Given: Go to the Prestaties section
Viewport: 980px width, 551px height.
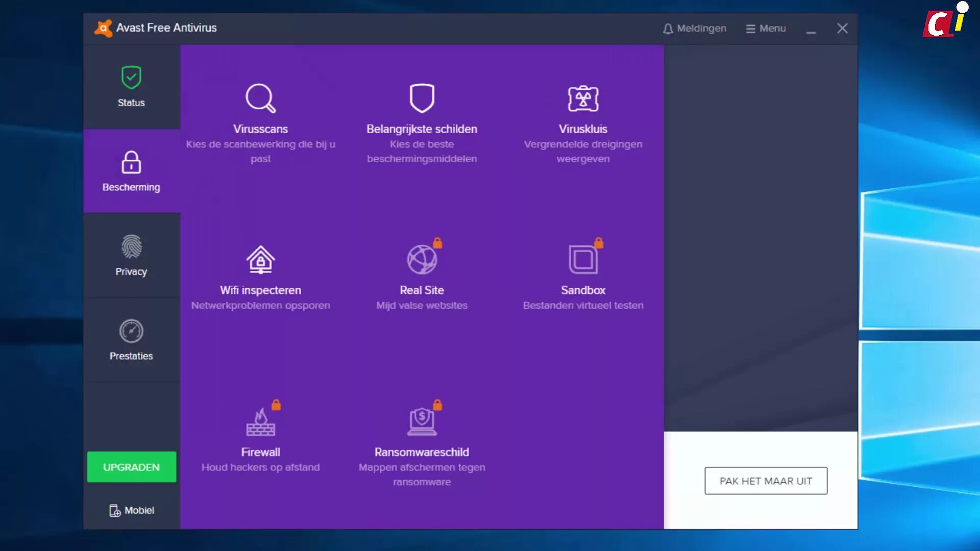Looking at the screenshot, I should pos(131,340).
